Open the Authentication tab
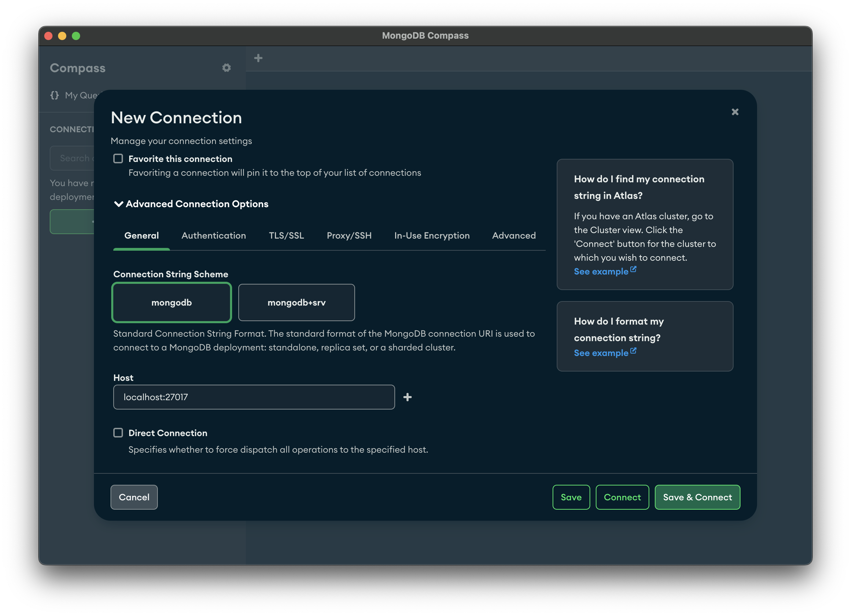851x616 pixels. [214, 235]
